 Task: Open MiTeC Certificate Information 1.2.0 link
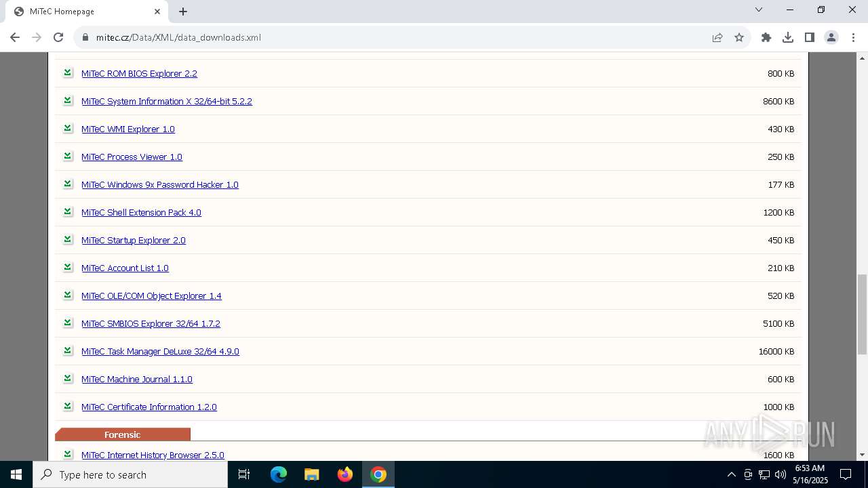[x=149, y=407]
